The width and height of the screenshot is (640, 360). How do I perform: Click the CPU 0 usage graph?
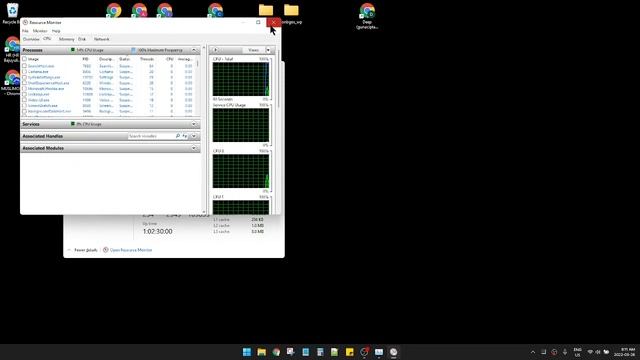coord(241,171)
